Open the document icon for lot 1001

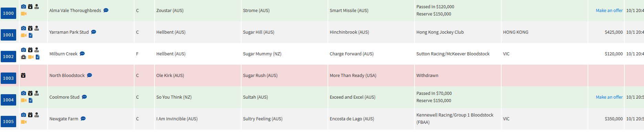31,35
